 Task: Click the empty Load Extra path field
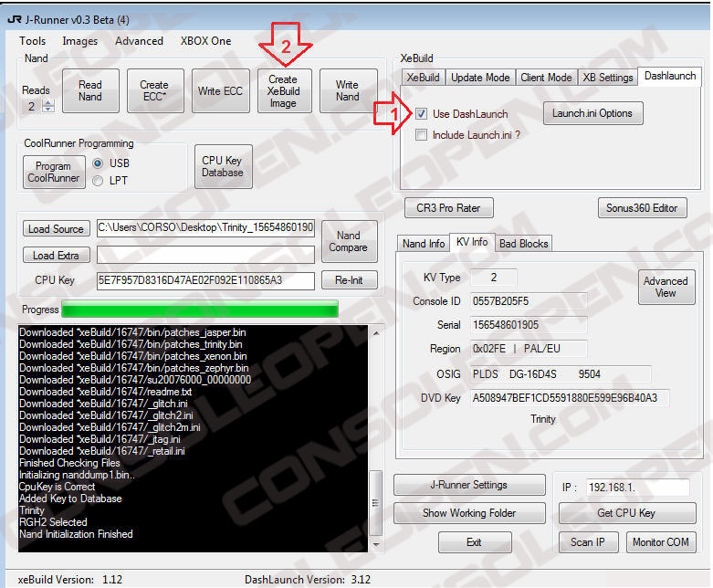tap(205, 255)
